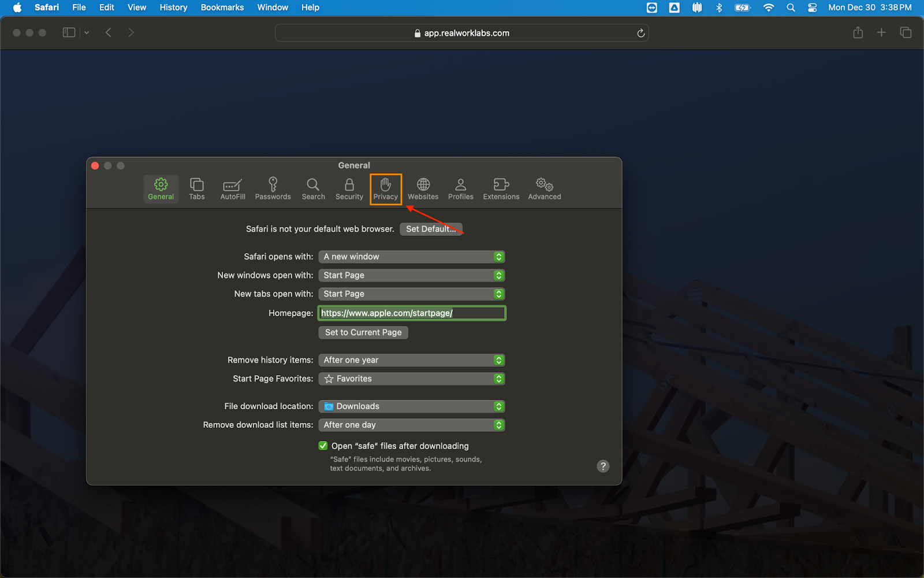924x578 pixels.
Task: Open the File menu
Action: point(79,8)
